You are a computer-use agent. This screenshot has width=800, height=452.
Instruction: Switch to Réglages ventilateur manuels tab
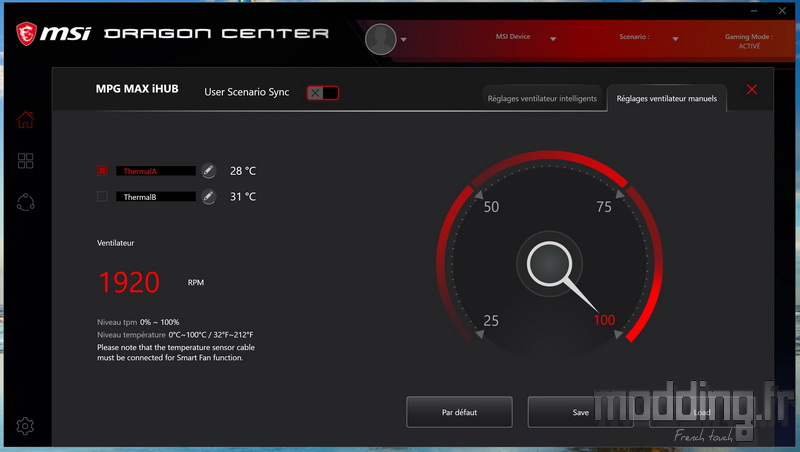click(666, 98)
